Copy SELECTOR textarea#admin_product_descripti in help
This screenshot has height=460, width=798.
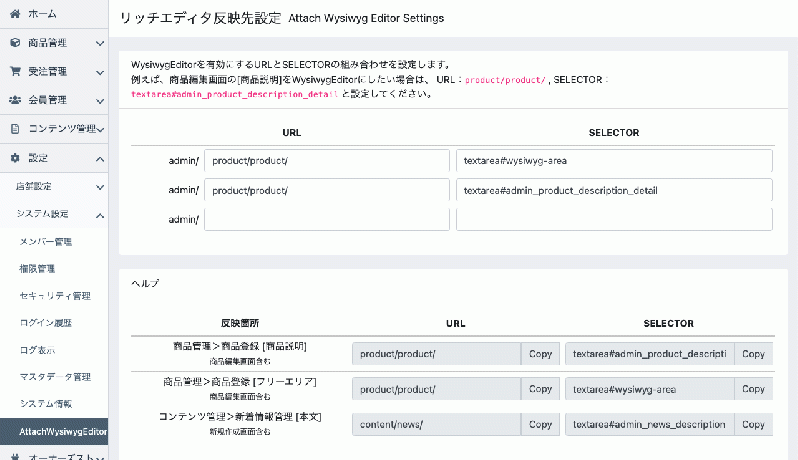coord(753,354)
